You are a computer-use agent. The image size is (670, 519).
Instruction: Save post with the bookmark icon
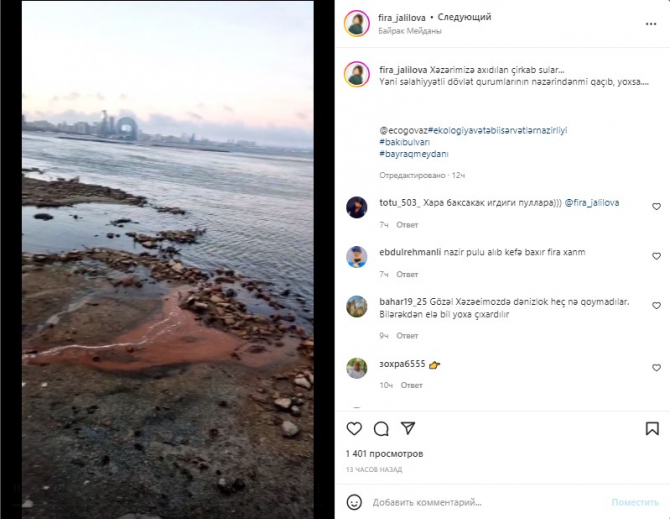(652, 428)
